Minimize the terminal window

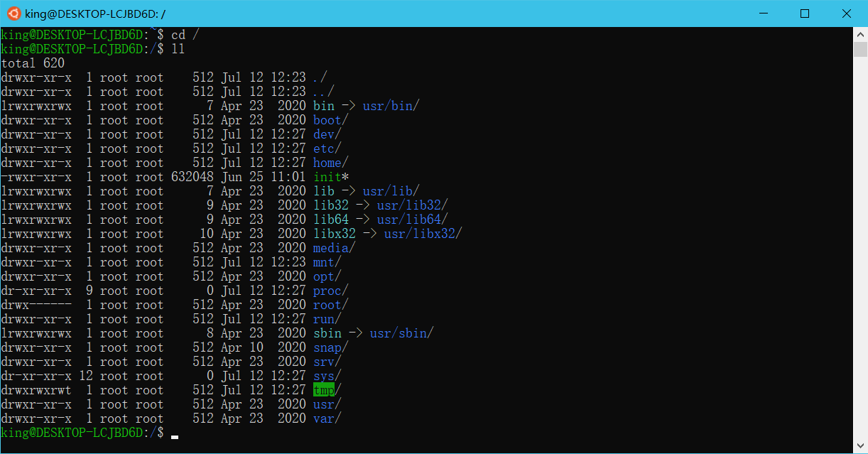pyautogui.click(x=764, y=13)
